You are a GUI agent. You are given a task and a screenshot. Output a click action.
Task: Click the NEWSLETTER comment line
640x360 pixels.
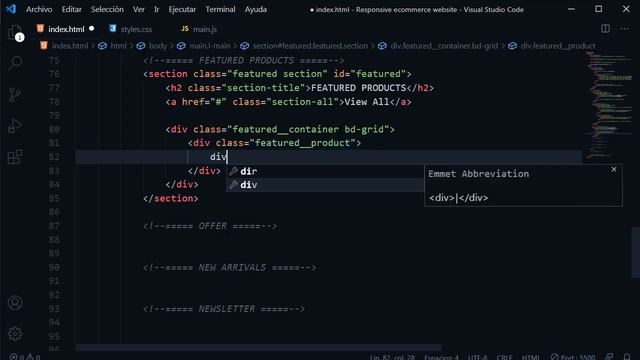coord(224,309)
